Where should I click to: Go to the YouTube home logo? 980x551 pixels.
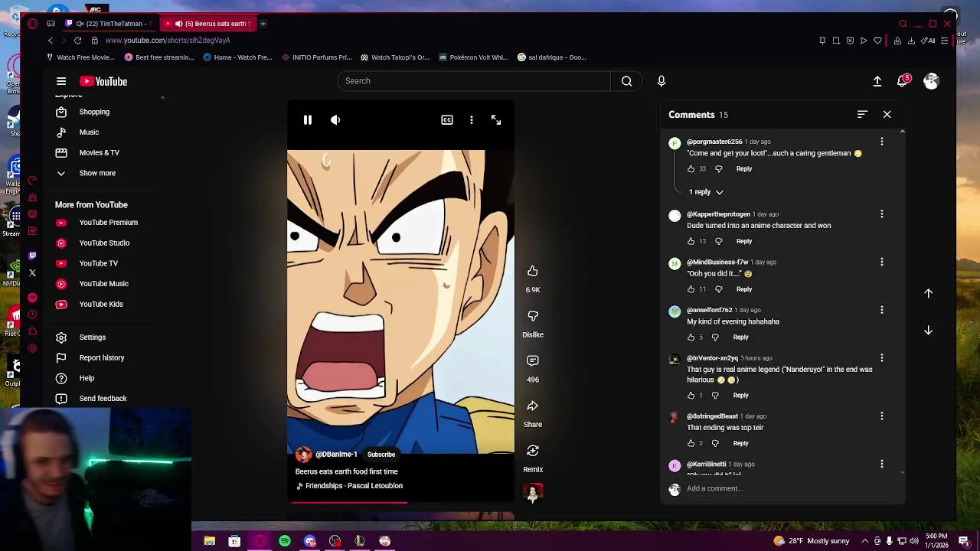point(103,81)
